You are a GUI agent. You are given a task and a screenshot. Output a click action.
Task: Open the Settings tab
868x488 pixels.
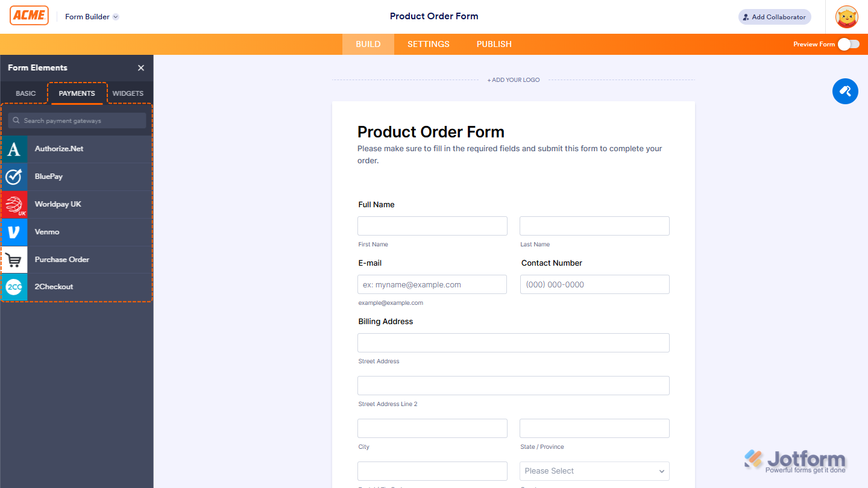click(x=429, y=44)
